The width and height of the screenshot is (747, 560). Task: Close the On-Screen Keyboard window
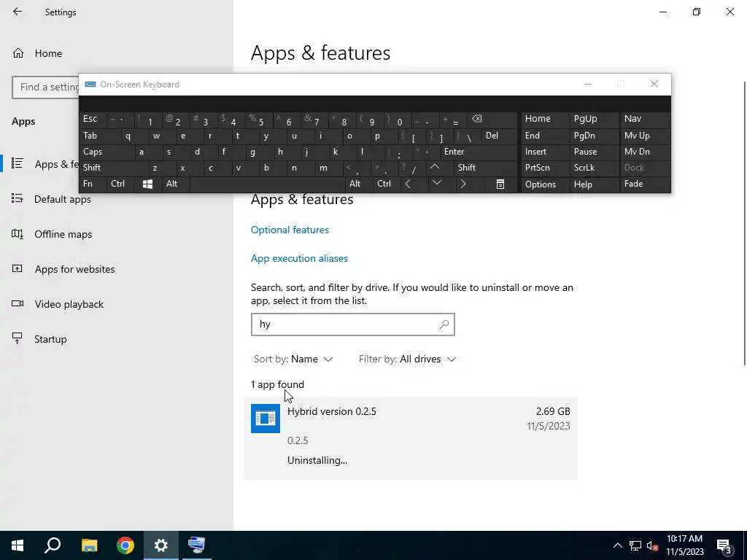click(654, 85)
